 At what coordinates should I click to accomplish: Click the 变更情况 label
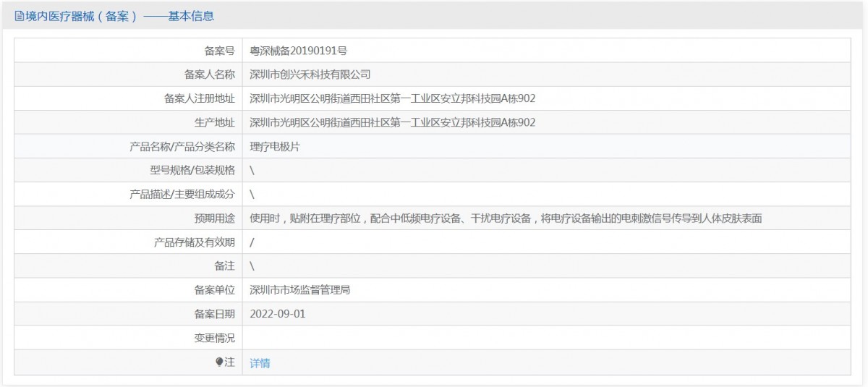tap(215, 337)
